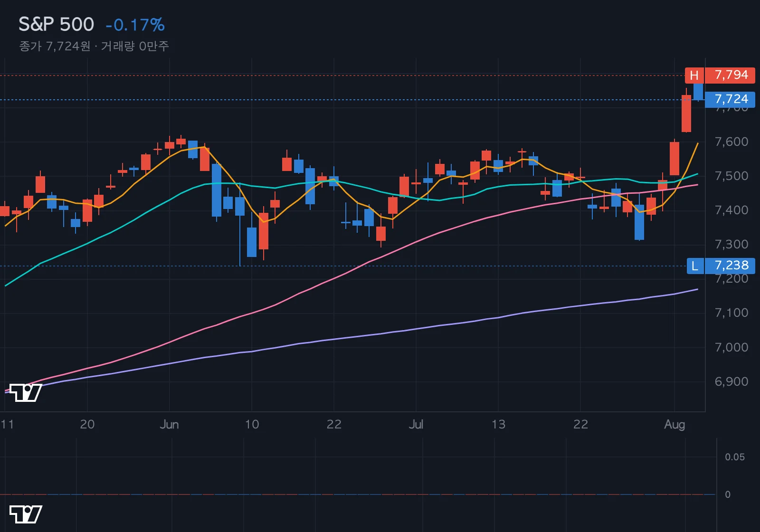Select the 종가 7,724원 closing price text
Viewport: 760px width, 532px height.
pos(55,46)
